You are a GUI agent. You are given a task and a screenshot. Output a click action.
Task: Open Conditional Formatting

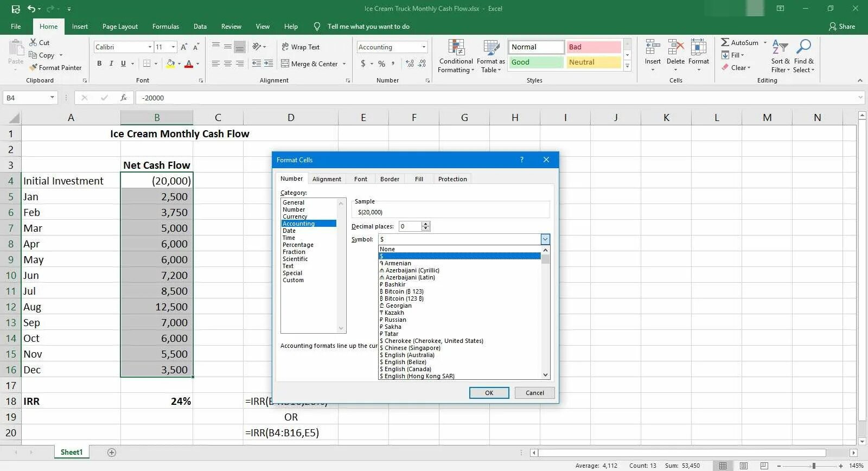[x=456, y=56]
